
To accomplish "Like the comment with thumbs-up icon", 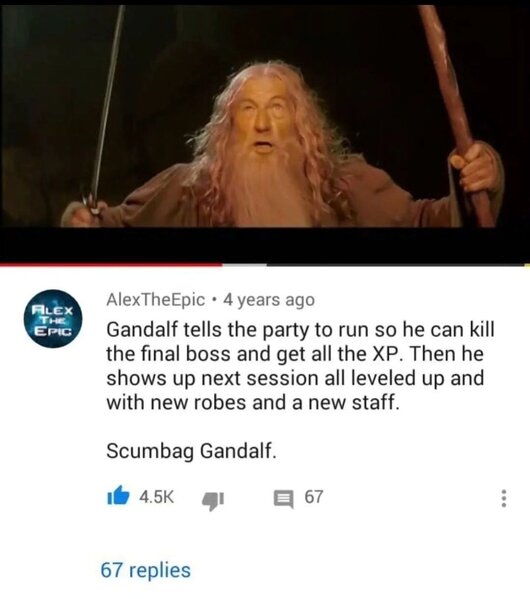I will click(x=118, y=496).
